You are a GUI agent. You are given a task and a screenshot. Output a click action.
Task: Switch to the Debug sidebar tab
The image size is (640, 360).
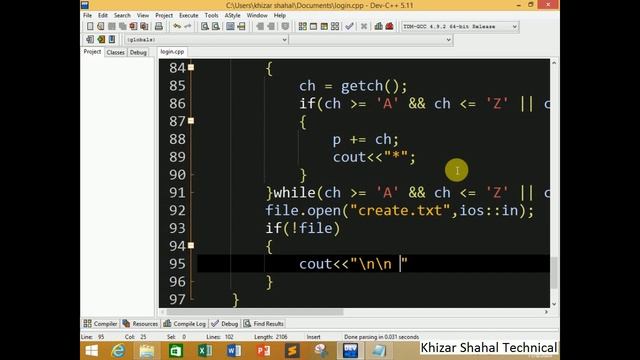138,52
